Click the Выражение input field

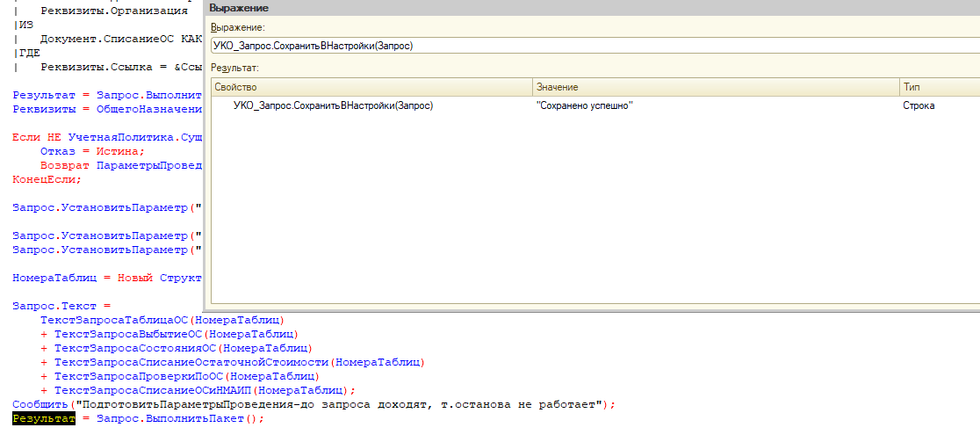click(595, 45)
